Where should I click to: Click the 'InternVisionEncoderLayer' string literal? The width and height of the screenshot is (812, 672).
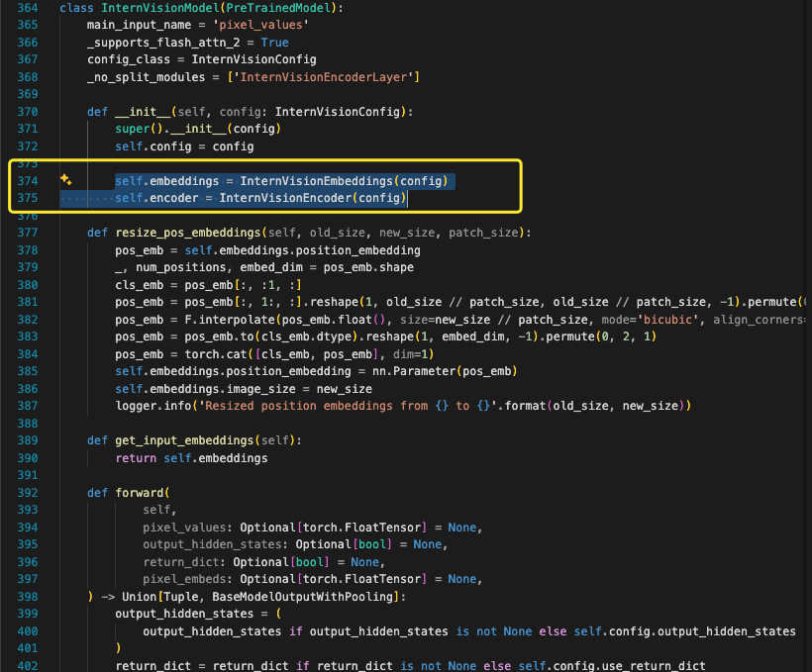[337, 77]
